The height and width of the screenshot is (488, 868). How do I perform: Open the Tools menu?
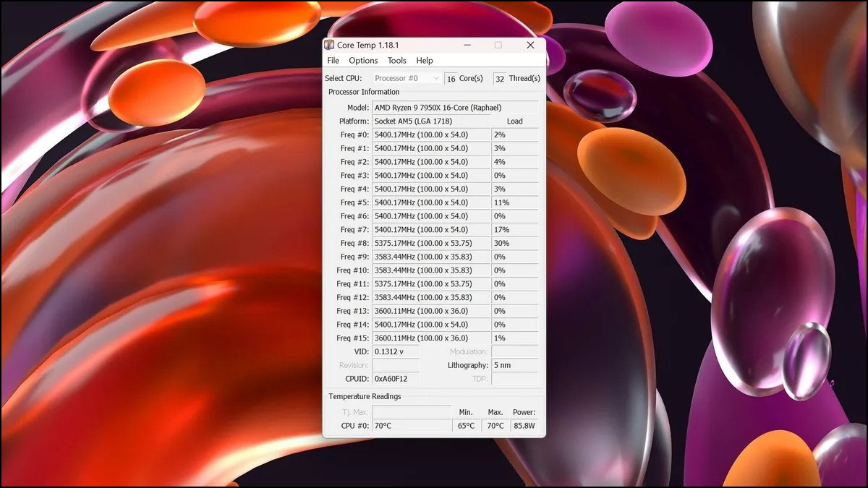397,61
